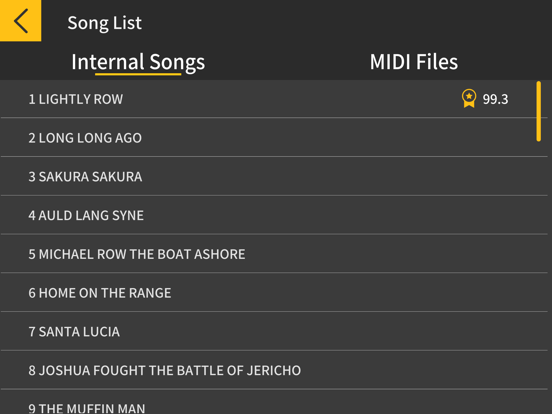Image resolution: width=552 pixels, height=414 pixels.
Task: Click the number 1 before LIGHTLY ROW
Action: click(x=32, y=99)
